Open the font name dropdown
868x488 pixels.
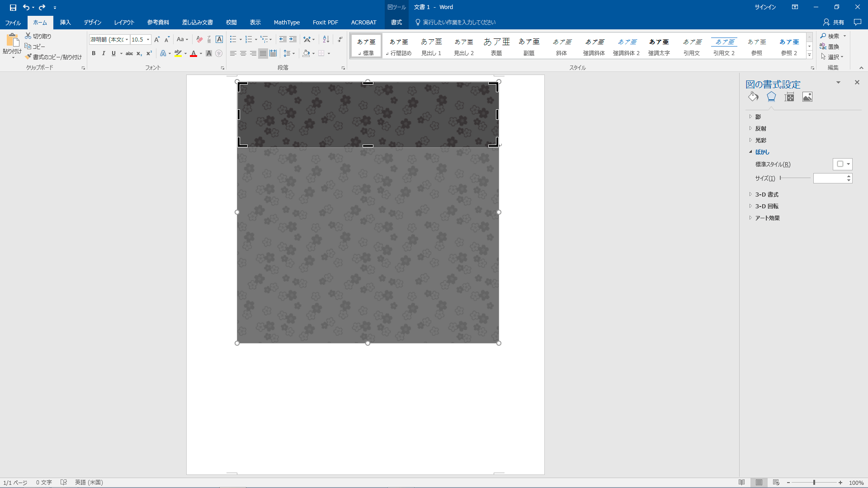click(127, 40)
